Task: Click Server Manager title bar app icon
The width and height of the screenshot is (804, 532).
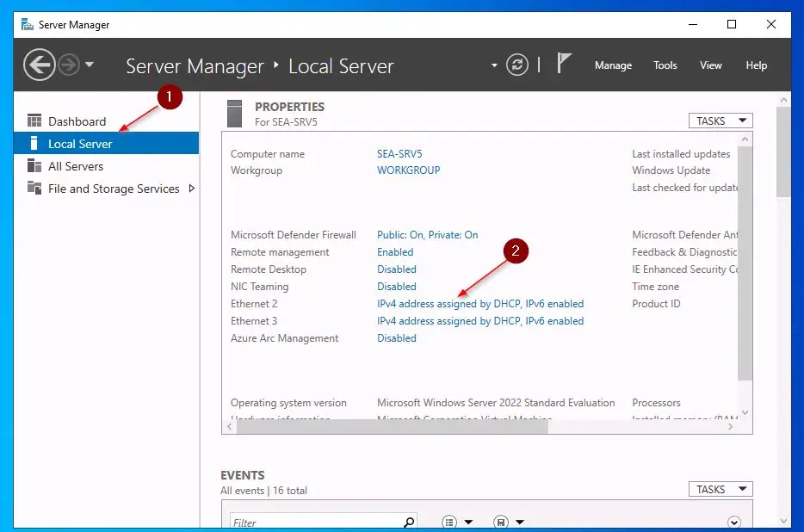Action: click(x=28, y=24)
